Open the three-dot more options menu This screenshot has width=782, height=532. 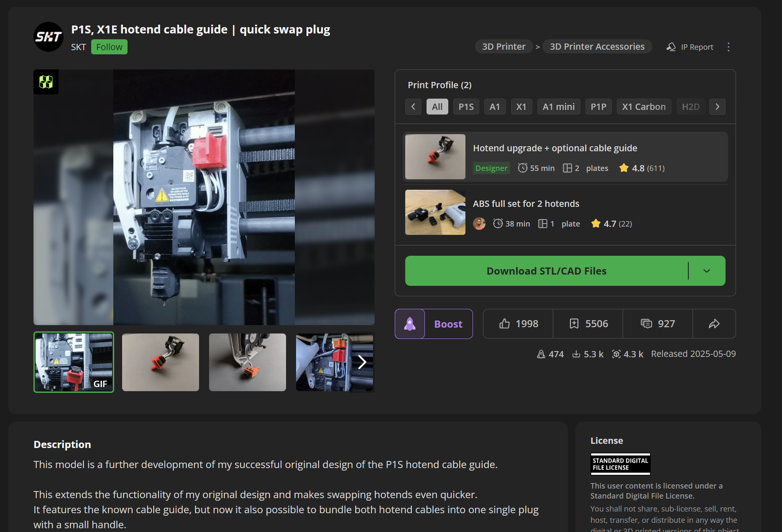(x=728, y=47)
